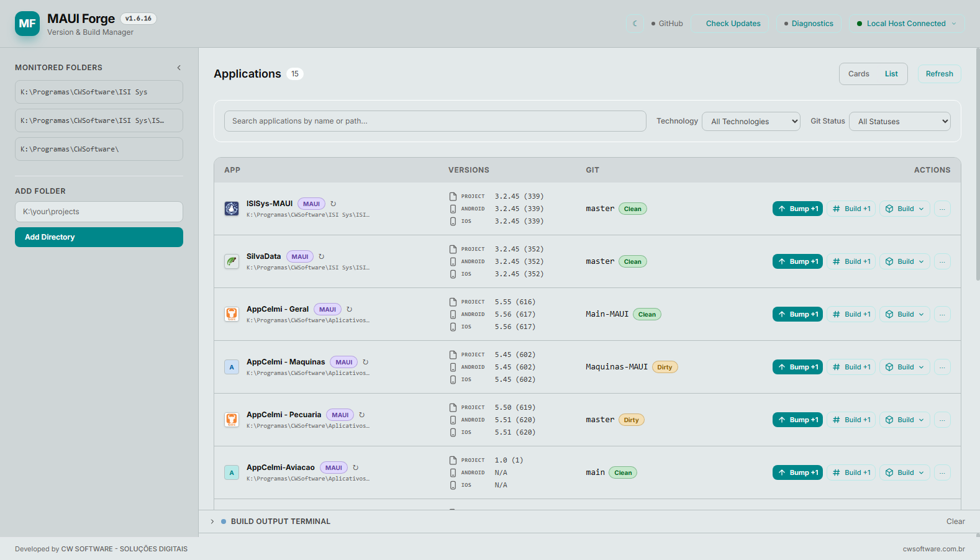Click Bump +1 for AppCelmi-Aviacao
This screenshot has width=980, height=560.
pyautogui.click(x=797, y=472)
